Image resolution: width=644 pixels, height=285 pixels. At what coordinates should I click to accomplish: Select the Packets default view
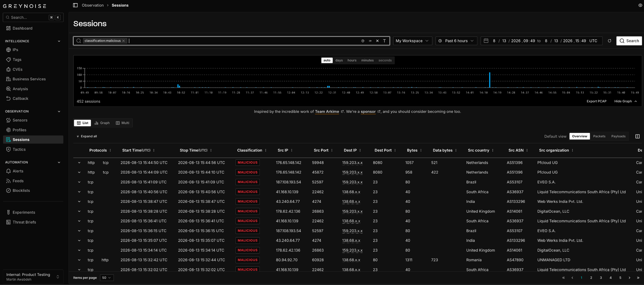599,136
